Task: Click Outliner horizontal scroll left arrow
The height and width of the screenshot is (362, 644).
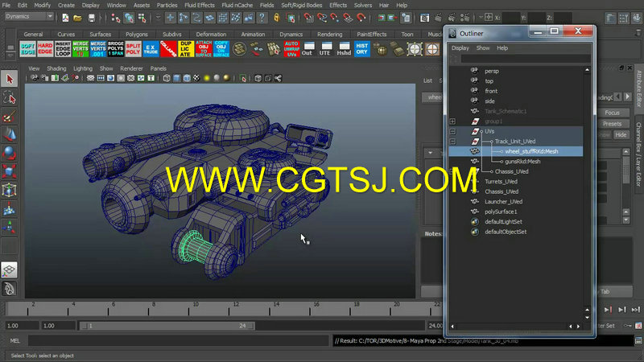Action: coord(452,327)
